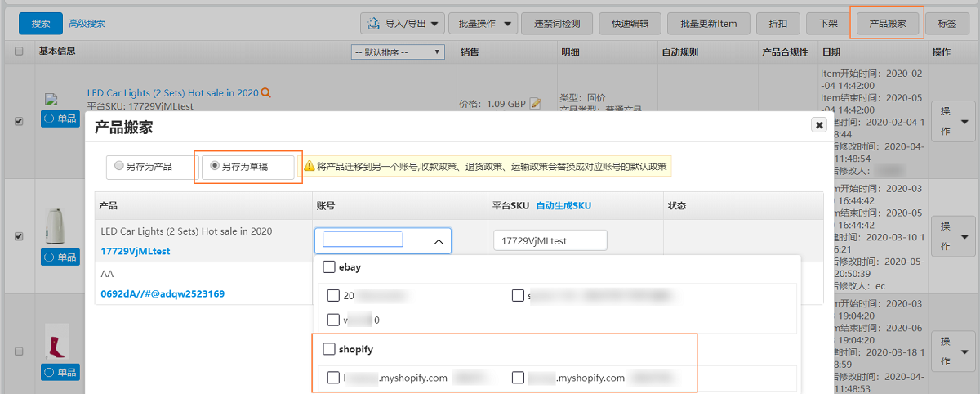The width and height of the screenshot is (980, 394).
Task: Click the 违禁词检测 button
Action: (557, 24)
